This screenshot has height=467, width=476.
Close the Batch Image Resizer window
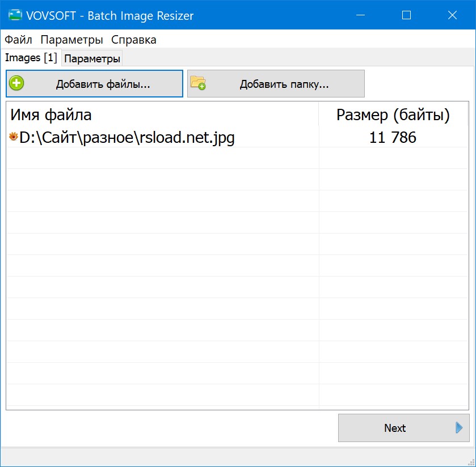452,15
